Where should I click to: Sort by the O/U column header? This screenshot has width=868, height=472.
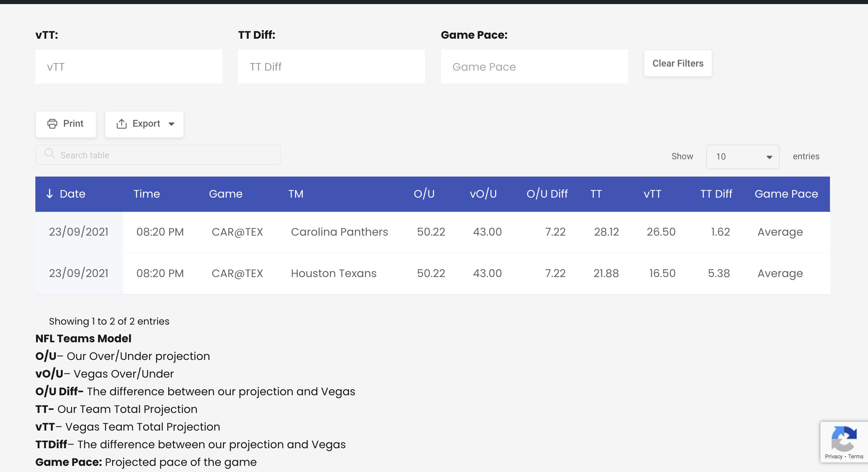[x=424, y=194]
